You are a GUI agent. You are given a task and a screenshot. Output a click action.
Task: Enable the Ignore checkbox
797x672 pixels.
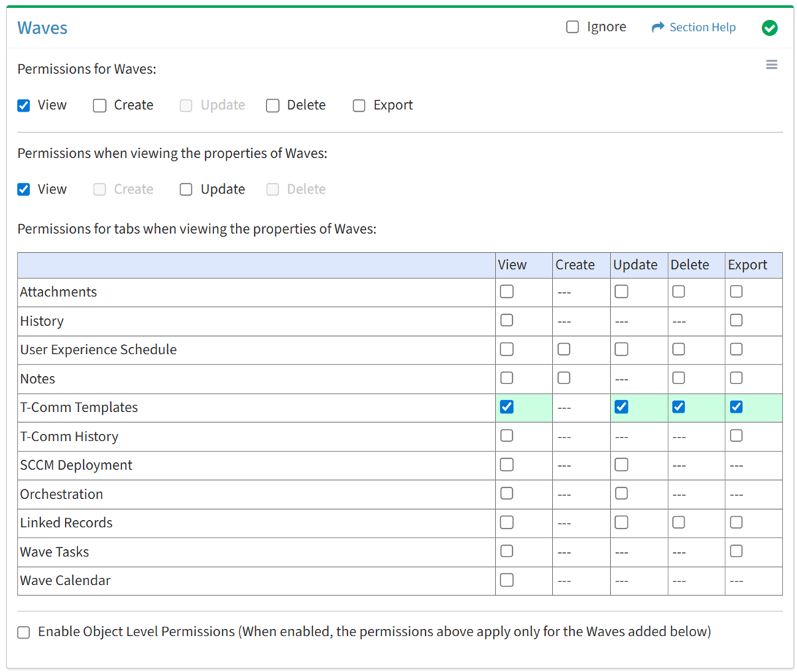point(573,27)
